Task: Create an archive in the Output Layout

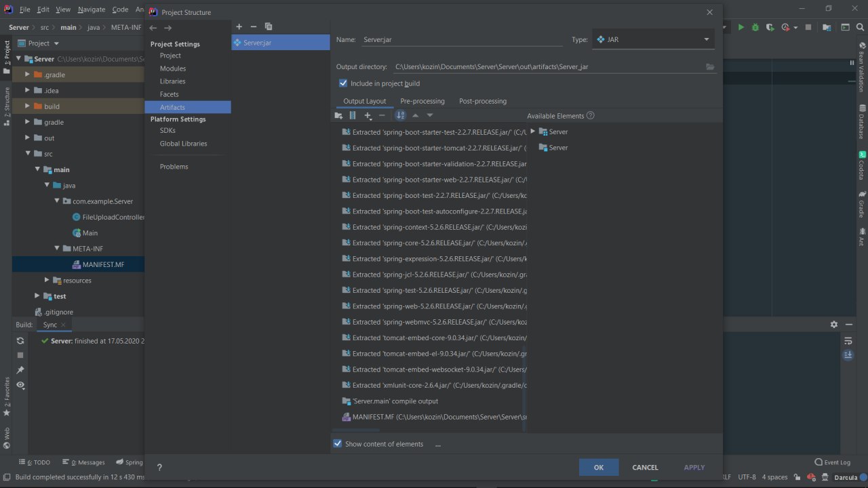Action: [x=353, y=115]
